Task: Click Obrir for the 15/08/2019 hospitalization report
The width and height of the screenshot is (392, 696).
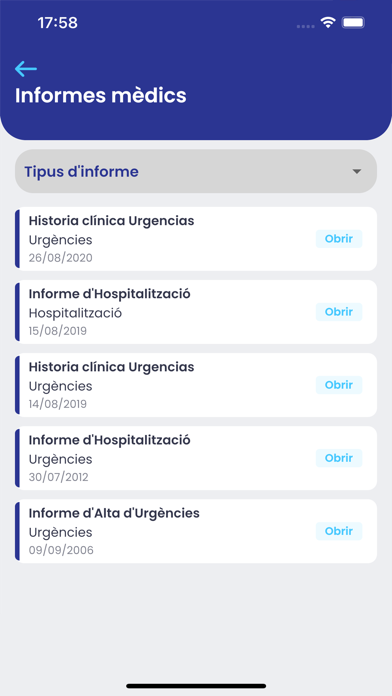Action: pyautogui.click(x=339, y=312)
